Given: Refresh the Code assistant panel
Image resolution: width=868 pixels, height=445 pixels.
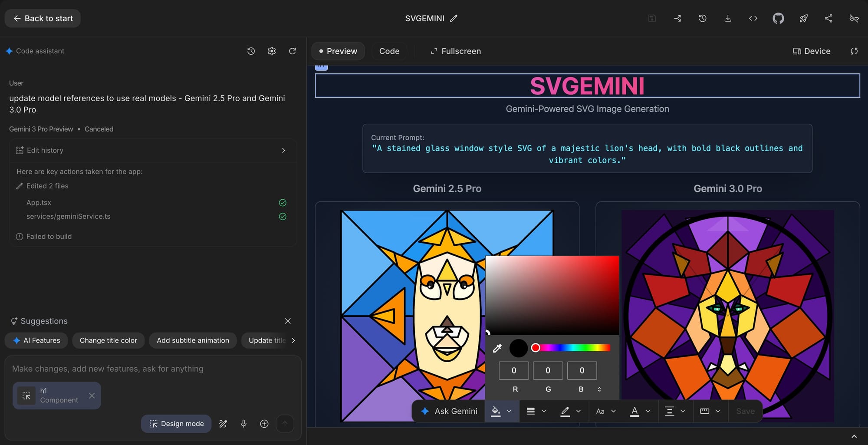Looking at the screenshot, I should coord(293,51).
